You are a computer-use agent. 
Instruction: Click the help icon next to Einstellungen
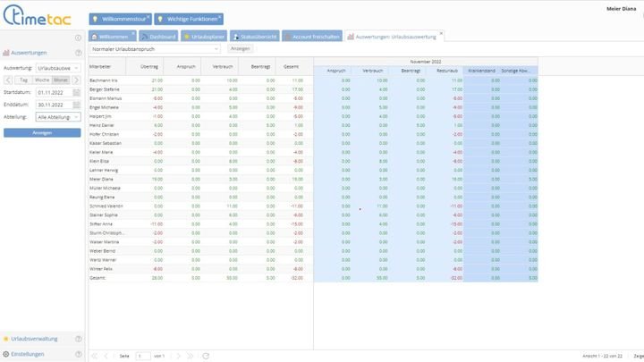pos(79,353)
